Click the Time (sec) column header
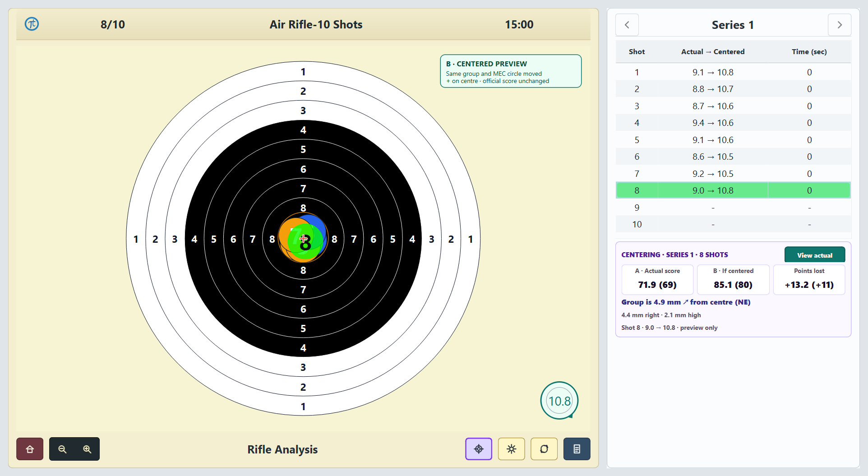 point(809,51)
